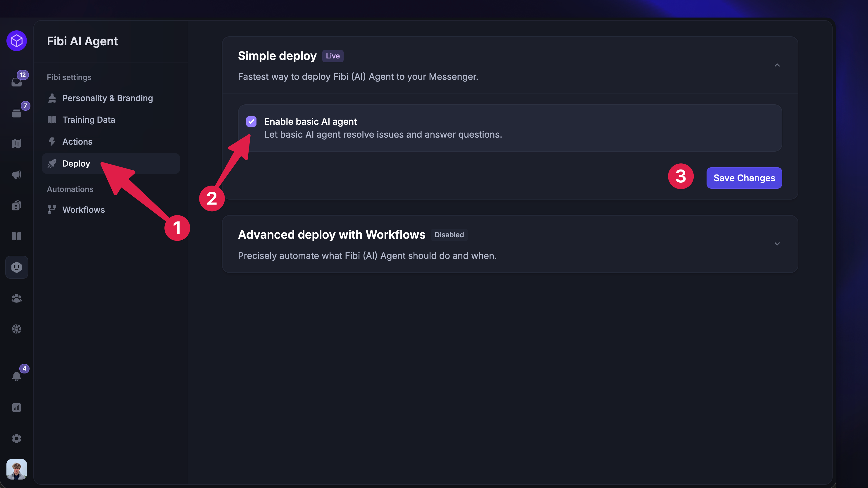868x488 pixels.
Task: Toggle the Enable basic AI agent checkbox
Action: 252,122
